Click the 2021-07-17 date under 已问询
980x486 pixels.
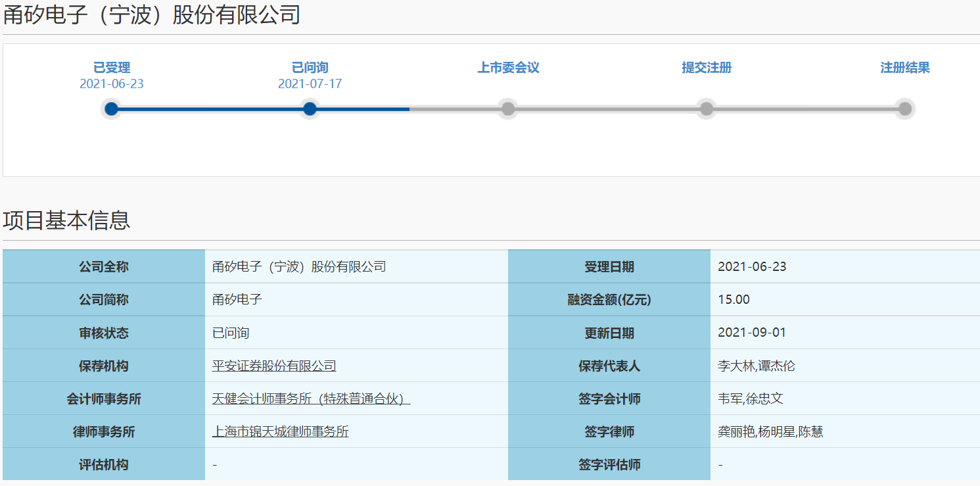(x=310, y=84)
